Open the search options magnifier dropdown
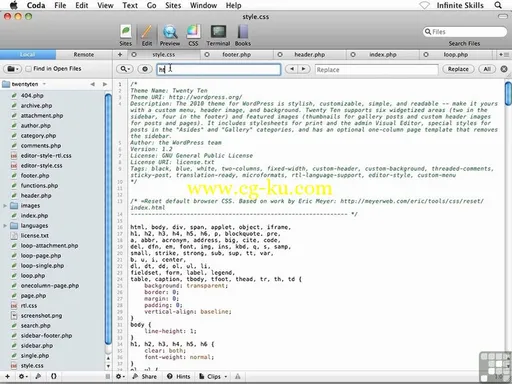This screenshot has width=512, height=384. point(125,69)
